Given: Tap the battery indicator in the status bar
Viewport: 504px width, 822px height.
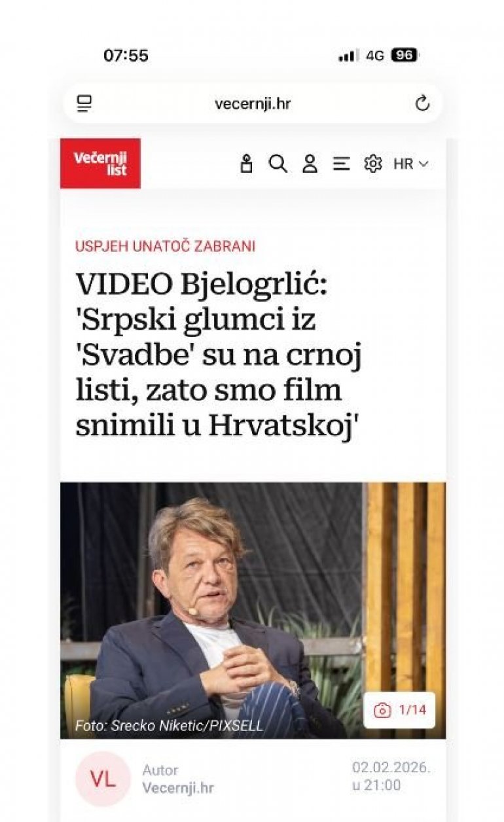Looking at the screenshot, I should 405,56.
